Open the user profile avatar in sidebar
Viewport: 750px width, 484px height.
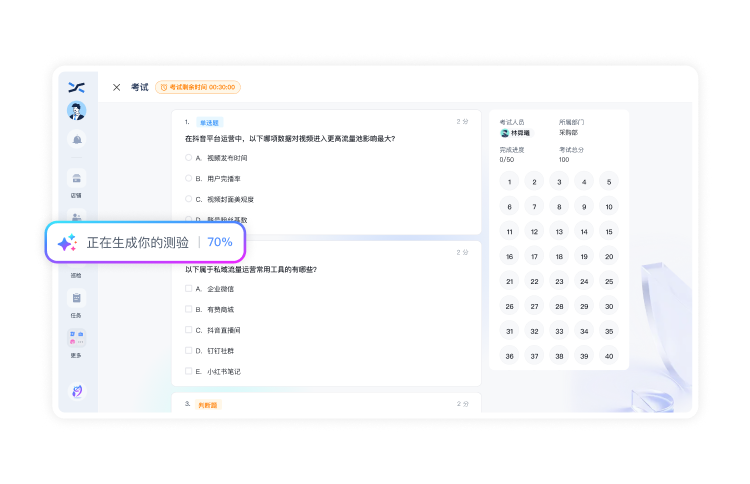click(x=77, y=111)
